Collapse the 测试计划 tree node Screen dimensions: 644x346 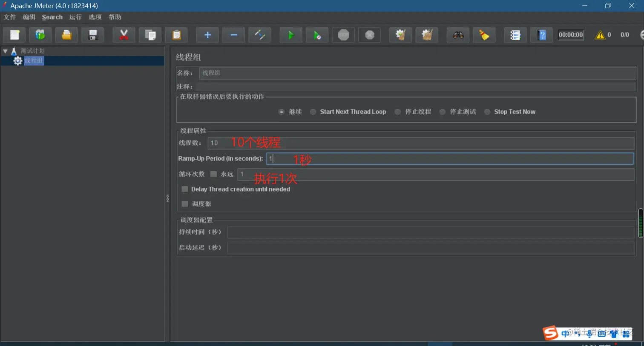tap(5, 51)
